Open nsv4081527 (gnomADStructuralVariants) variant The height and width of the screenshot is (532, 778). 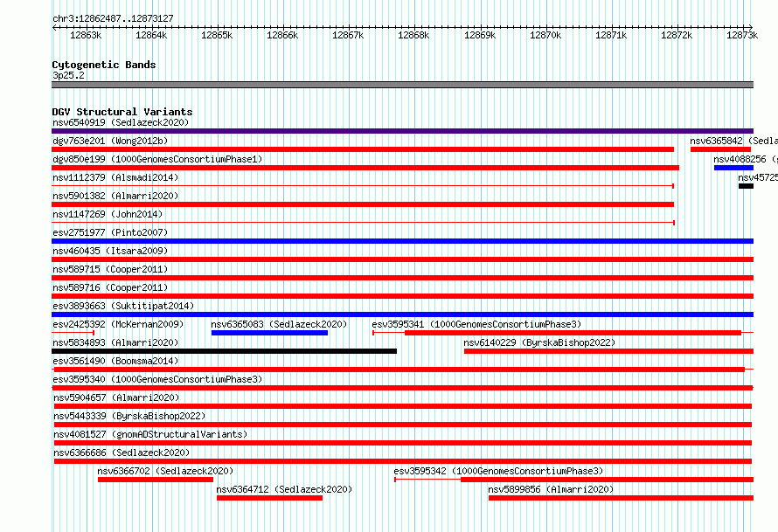point(150,434)
